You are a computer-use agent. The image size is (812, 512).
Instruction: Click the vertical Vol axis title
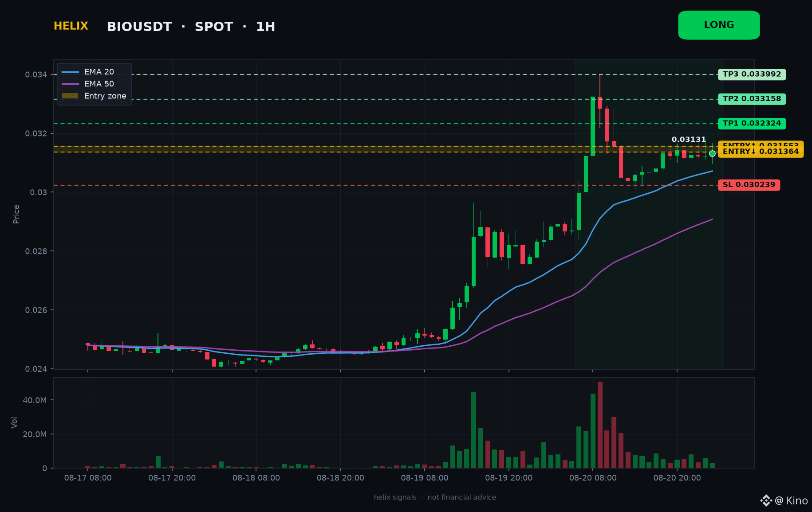coord(14,422)
